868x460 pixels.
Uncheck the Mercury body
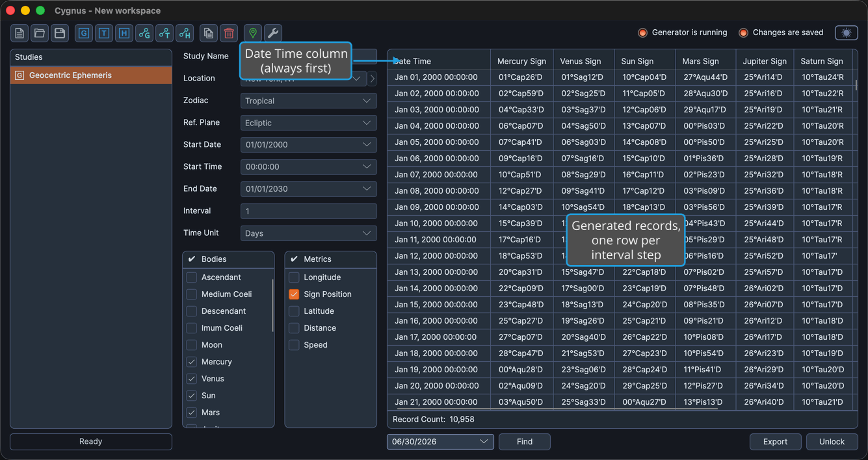click(192, 362)
